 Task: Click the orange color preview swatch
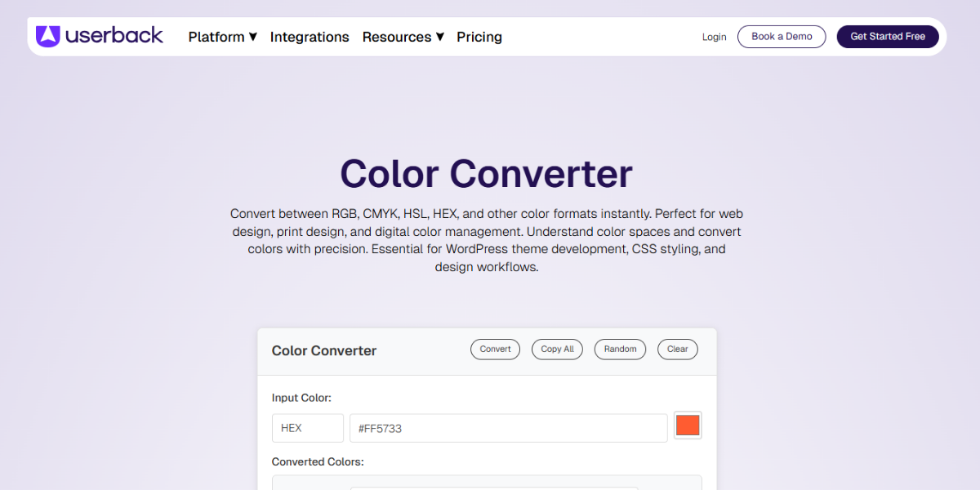pyautogui.click(x=688, y=425)
